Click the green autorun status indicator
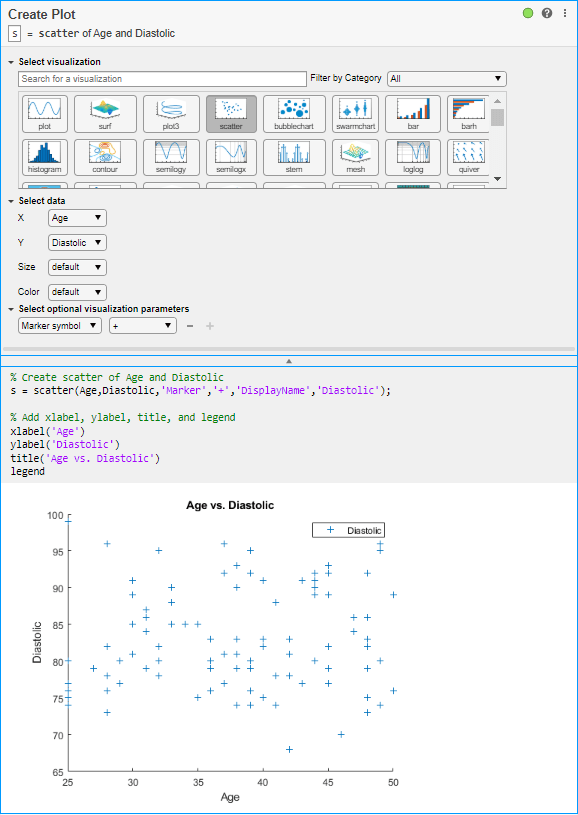 pyautogui.click(x=528, y=14)
